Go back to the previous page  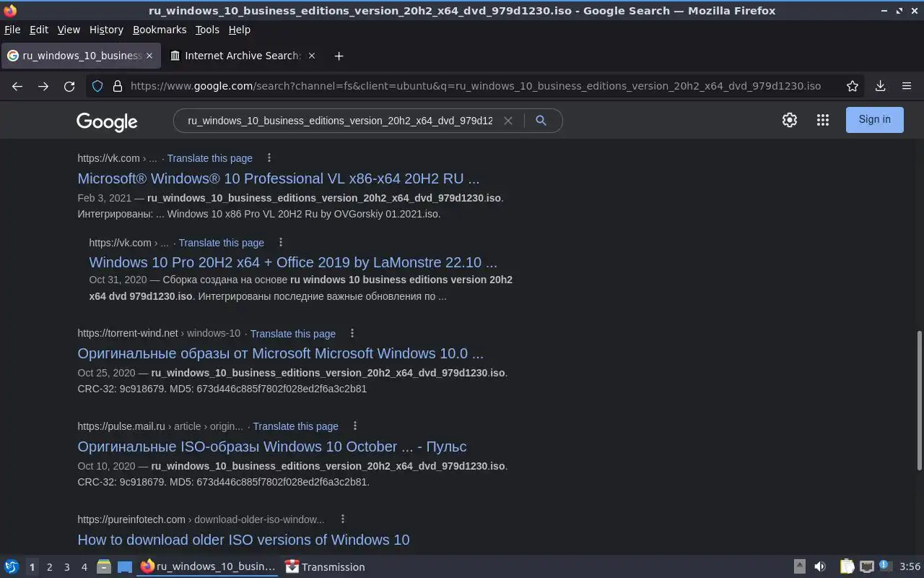(17, 86)
